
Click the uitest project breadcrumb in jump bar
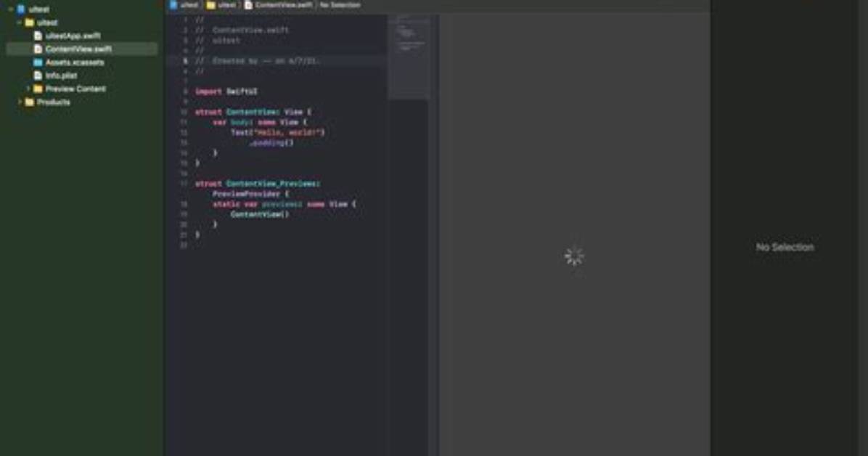point(189,5)
